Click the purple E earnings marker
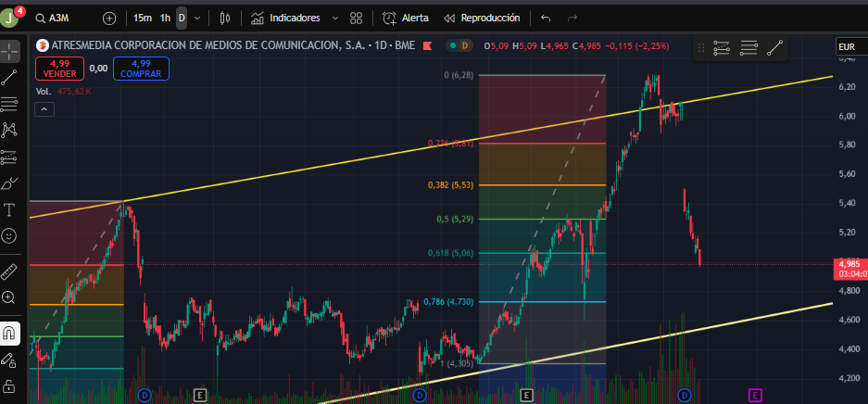Image resolution: width=868 pixels, height=404 pixels. pos(755,395)
